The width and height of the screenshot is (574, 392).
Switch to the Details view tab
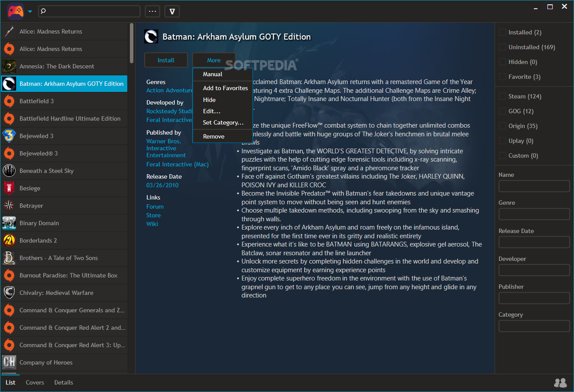coord(64,382)
